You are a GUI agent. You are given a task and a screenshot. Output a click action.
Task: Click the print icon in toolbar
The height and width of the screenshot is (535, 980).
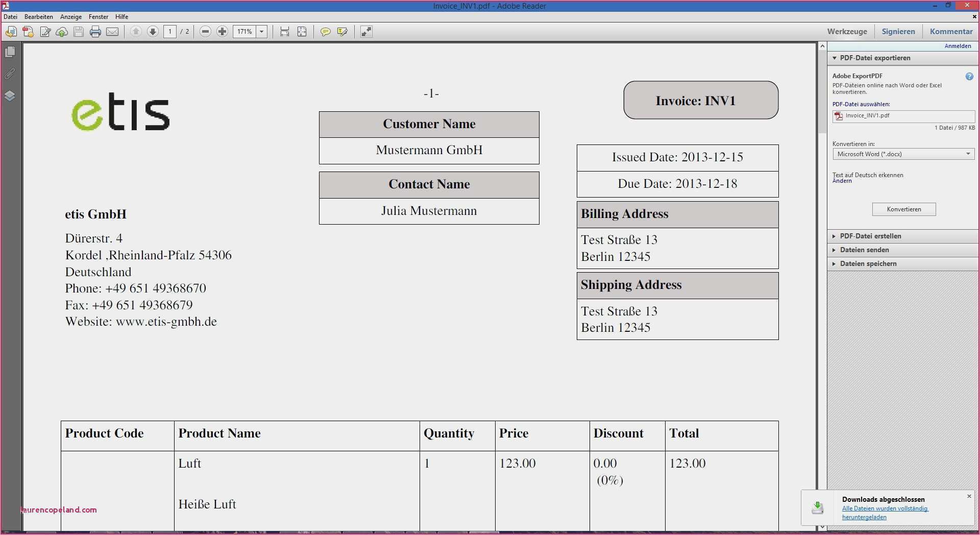[x=95, y=32]
